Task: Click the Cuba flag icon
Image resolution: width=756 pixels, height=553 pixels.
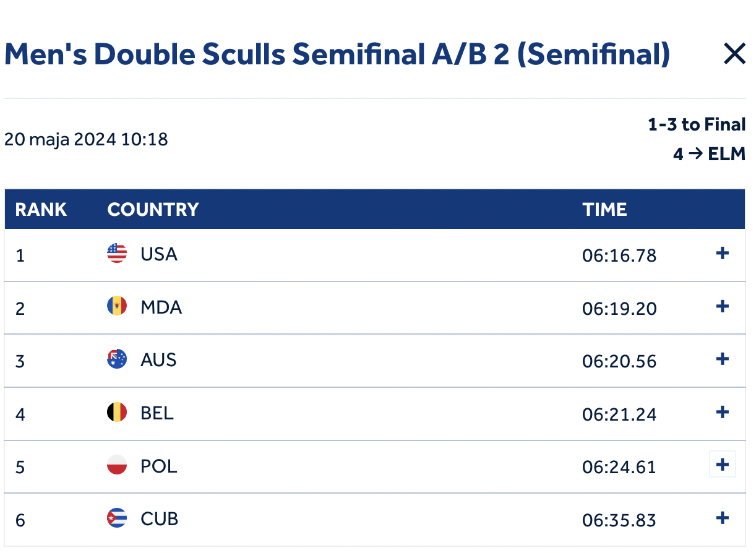Action: click(117, 518)
